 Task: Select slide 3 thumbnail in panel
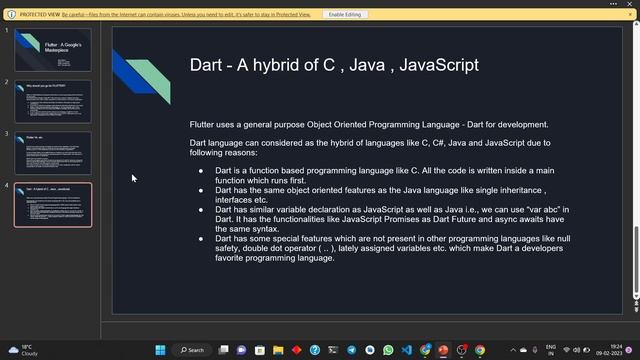click(53, 153)
